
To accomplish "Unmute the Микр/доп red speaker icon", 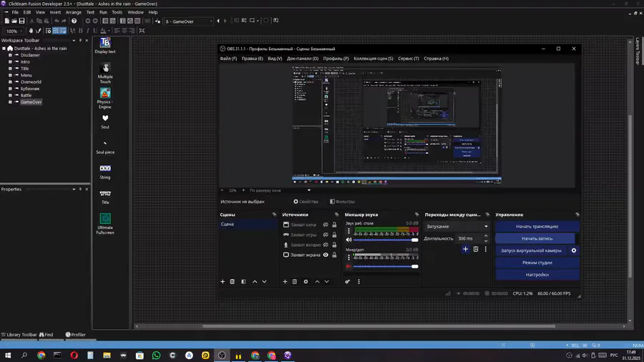I will click(x=348, y=266).
